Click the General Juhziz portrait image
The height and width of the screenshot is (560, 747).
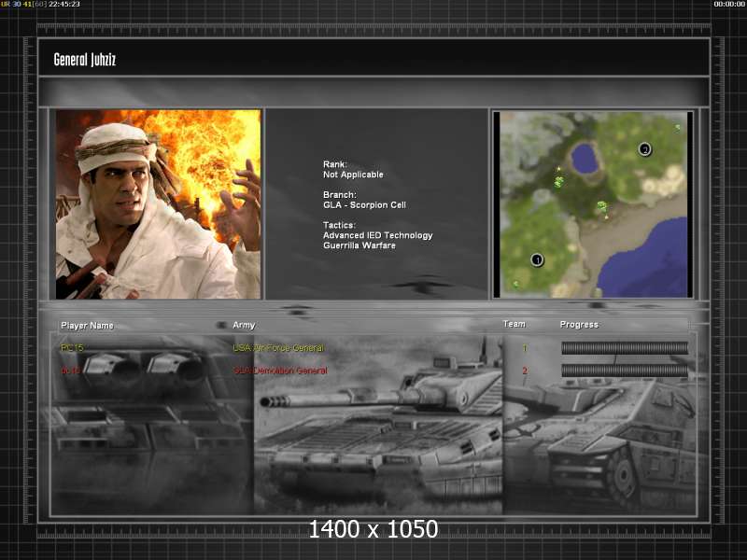158,204
